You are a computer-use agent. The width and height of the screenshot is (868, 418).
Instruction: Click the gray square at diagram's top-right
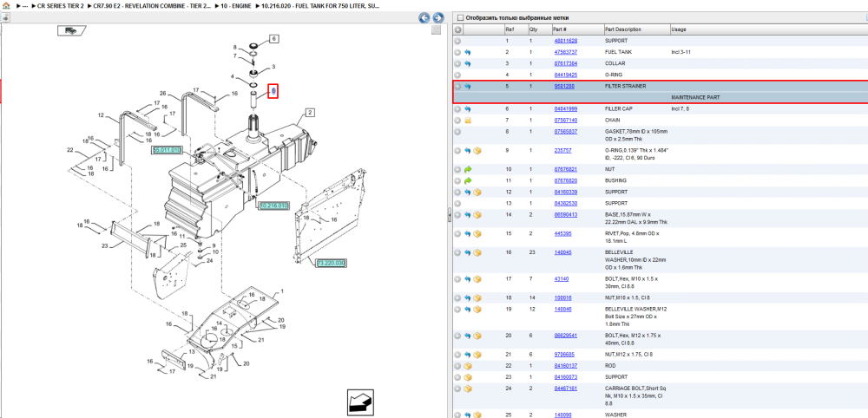click(436, 29)
